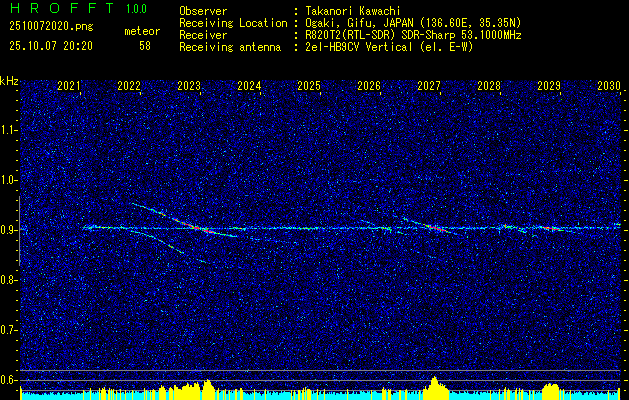Screen dimensions: 629x400
Task: Click the 2023 time marker
Action: (189, 86)
